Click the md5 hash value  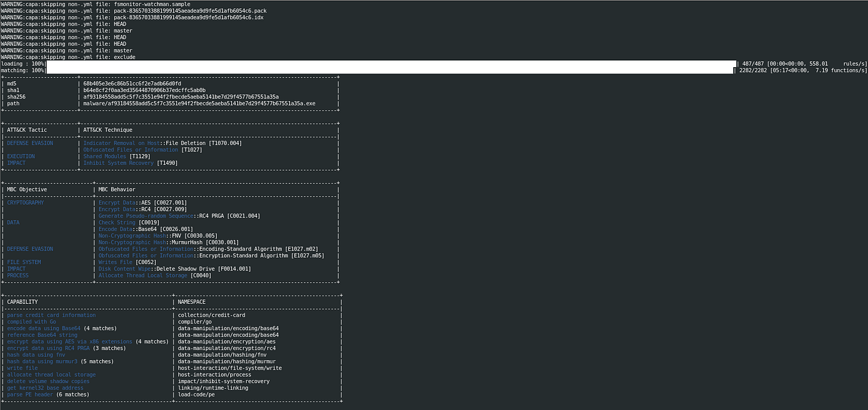pyautogui.click(x=132, y=84)
